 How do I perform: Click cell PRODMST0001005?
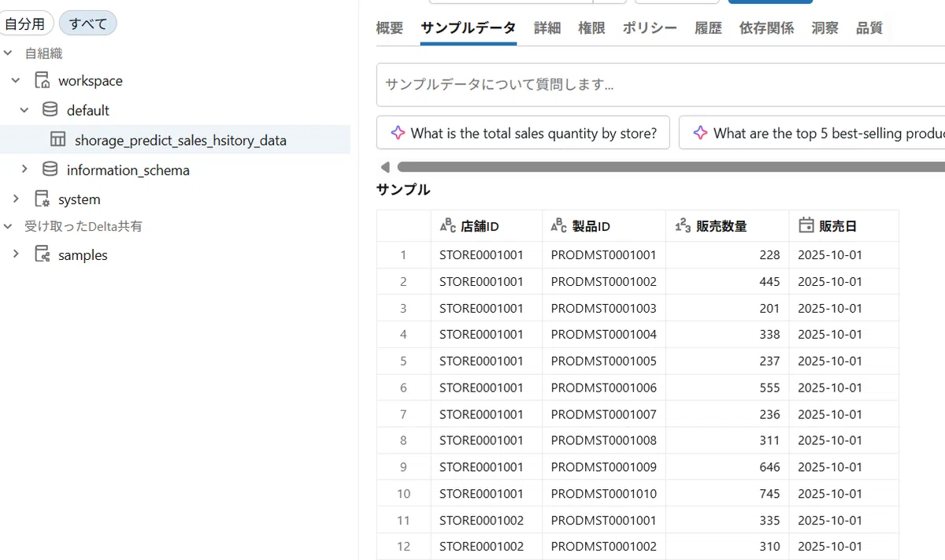[604, 361]
